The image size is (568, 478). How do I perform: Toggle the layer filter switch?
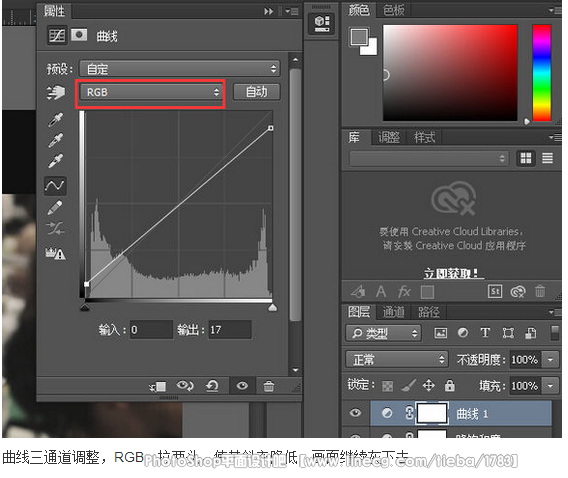point(555,333)
